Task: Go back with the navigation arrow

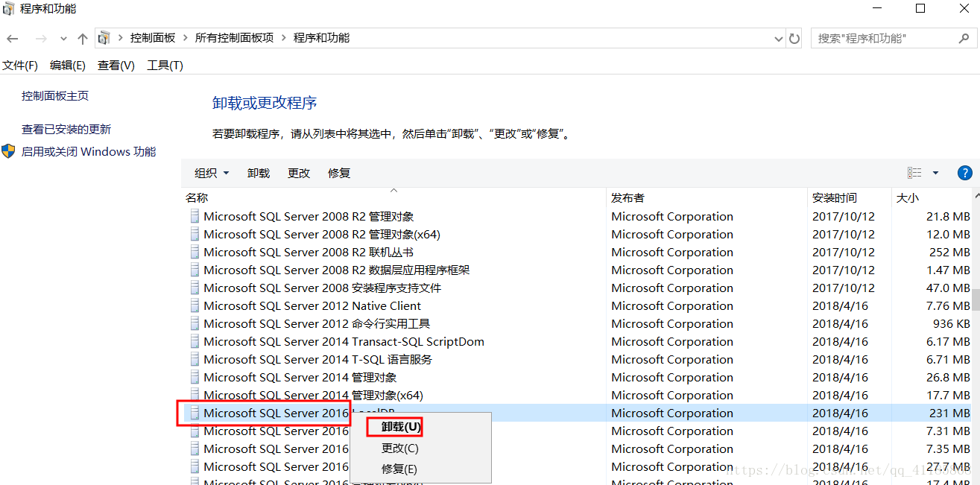Action: [x=13, y=38]
